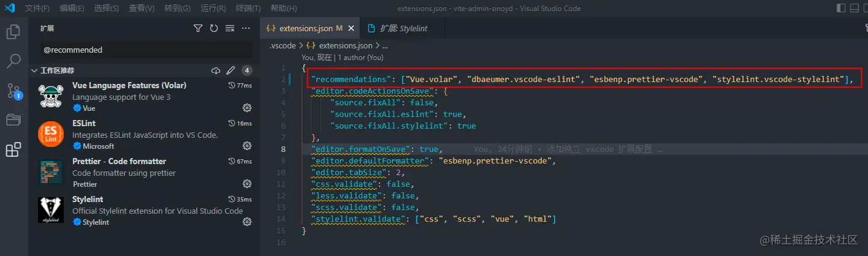Open the Explorer view in activity bar
Image resolution: width=868 pixels, height=256 pixels.
[x=13, y=32]
